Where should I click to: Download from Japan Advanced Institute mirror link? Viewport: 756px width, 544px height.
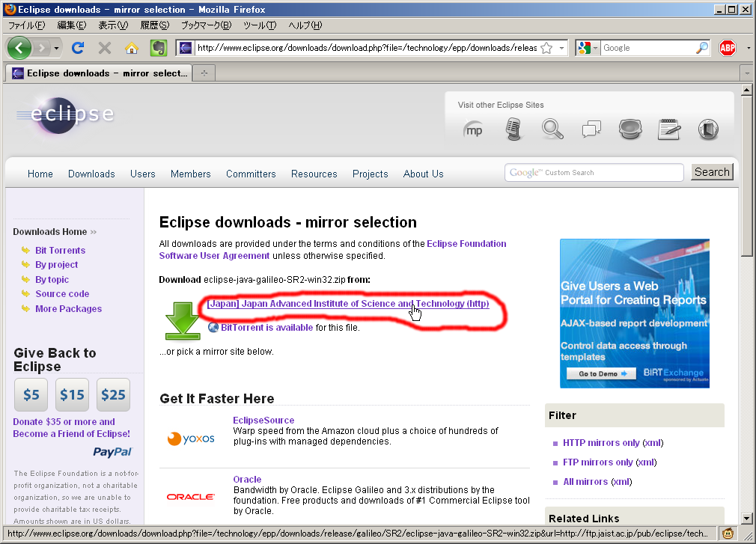click(x=348, y=304)
